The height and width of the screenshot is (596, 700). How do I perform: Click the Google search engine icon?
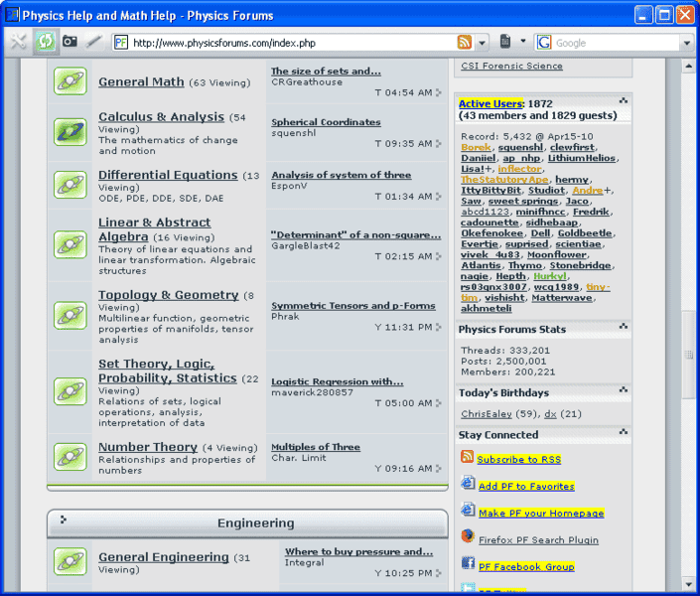pos(544,43)
